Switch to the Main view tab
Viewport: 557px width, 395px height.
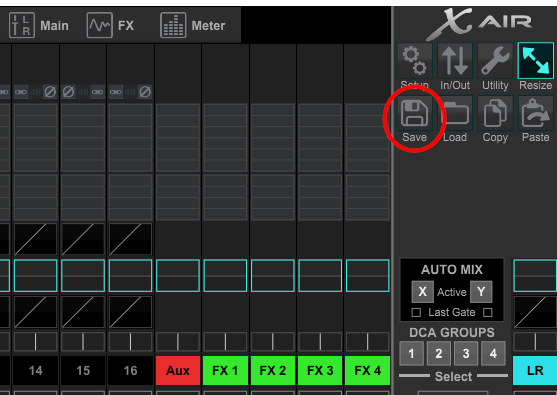click(x=39, y=25)
